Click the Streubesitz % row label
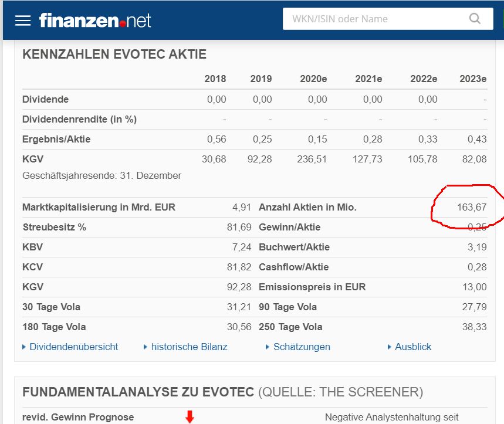Image resolution: width=504 pixels, height=424 pixels. (55, 227)
